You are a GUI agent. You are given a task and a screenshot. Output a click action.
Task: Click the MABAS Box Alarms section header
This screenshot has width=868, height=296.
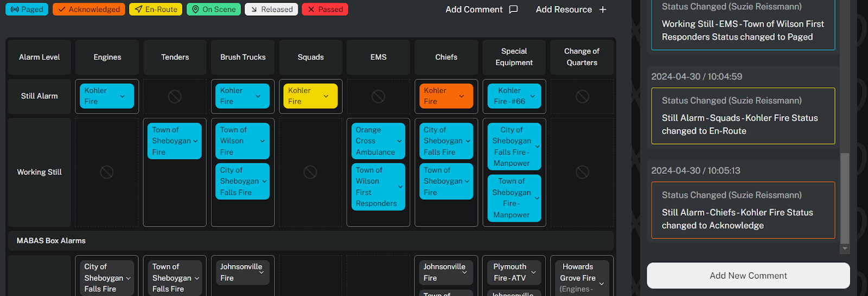click(310, 241)
